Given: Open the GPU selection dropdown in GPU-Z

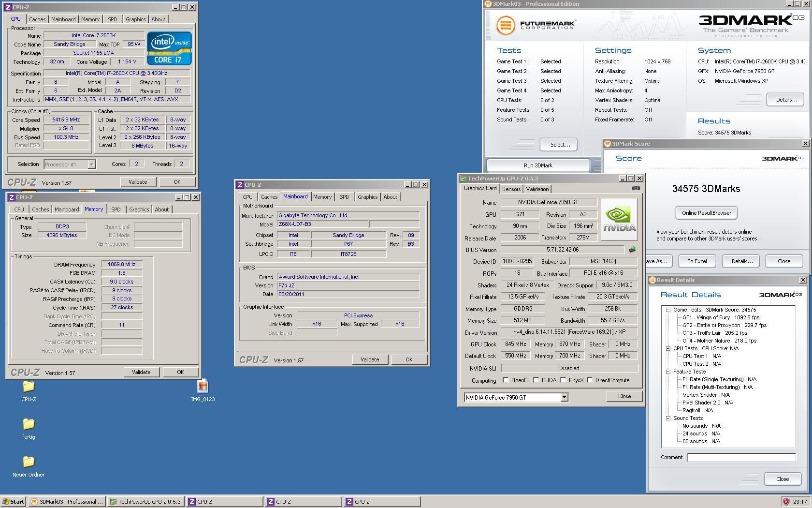Looking at the screenshot, I should [x=564, y=398].
